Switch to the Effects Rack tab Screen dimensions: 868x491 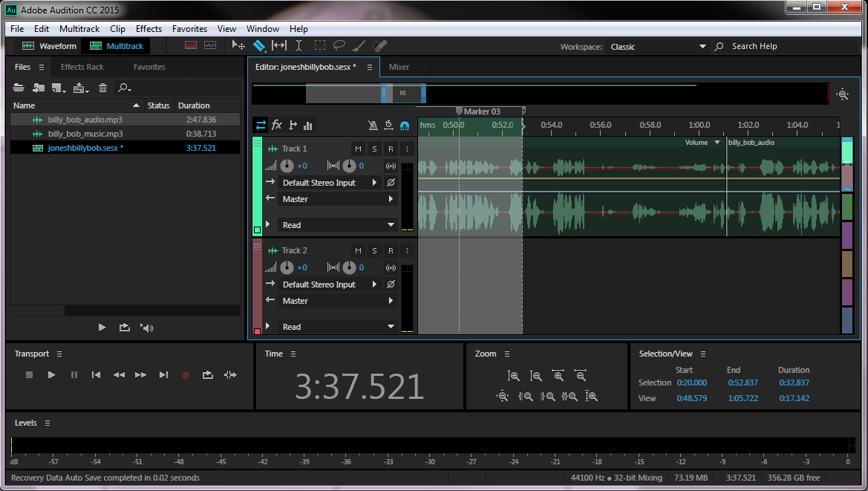(82, 67)
